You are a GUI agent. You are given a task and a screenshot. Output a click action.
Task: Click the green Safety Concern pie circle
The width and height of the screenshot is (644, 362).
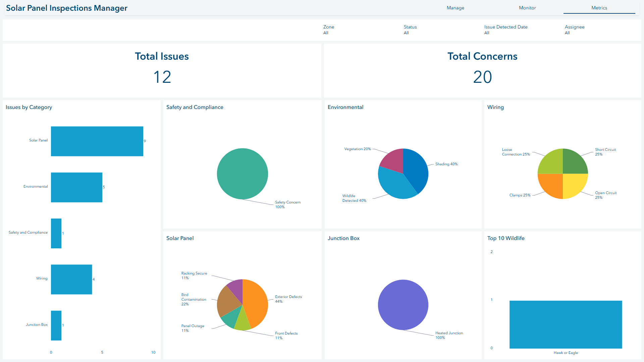coord(243,174)
